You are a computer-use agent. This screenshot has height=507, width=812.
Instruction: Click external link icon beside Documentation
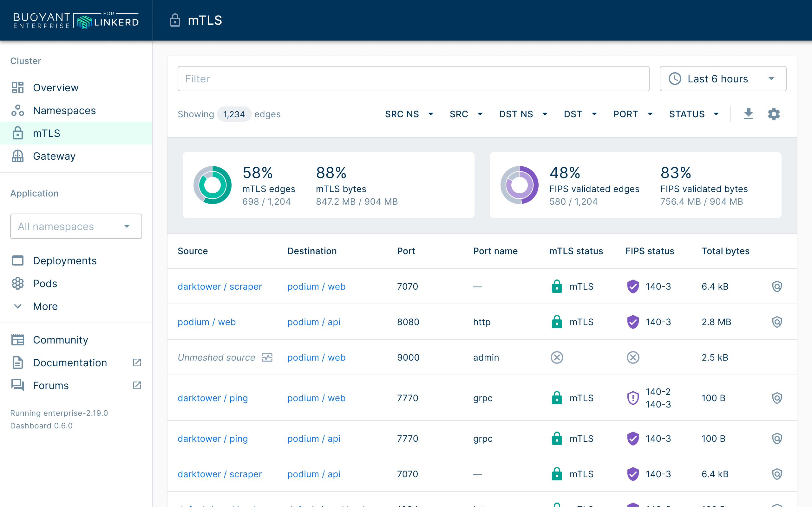137,363
